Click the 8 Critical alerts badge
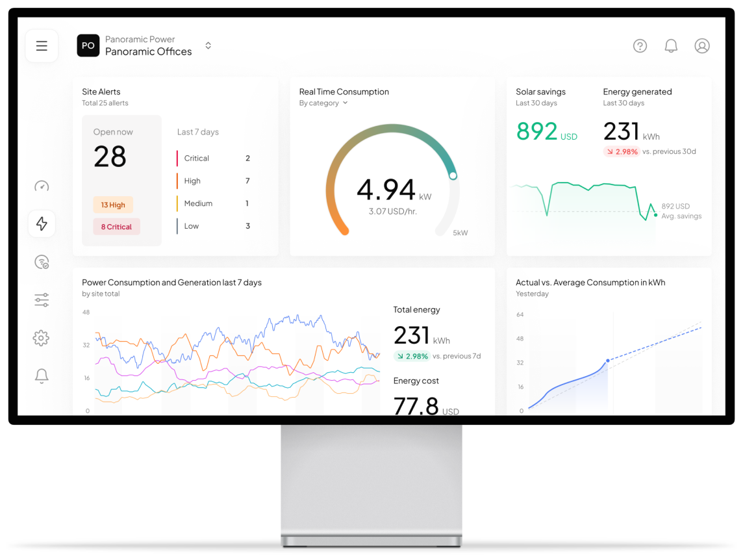The height and width of the screenshot is (560, 743). tap(116, 227)
